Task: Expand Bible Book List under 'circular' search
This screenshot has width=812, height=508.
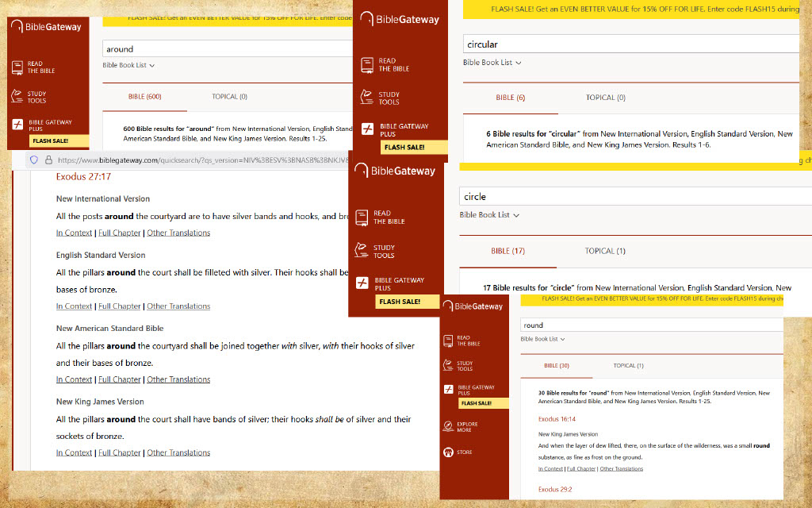Action: click(x=492, y=63)
